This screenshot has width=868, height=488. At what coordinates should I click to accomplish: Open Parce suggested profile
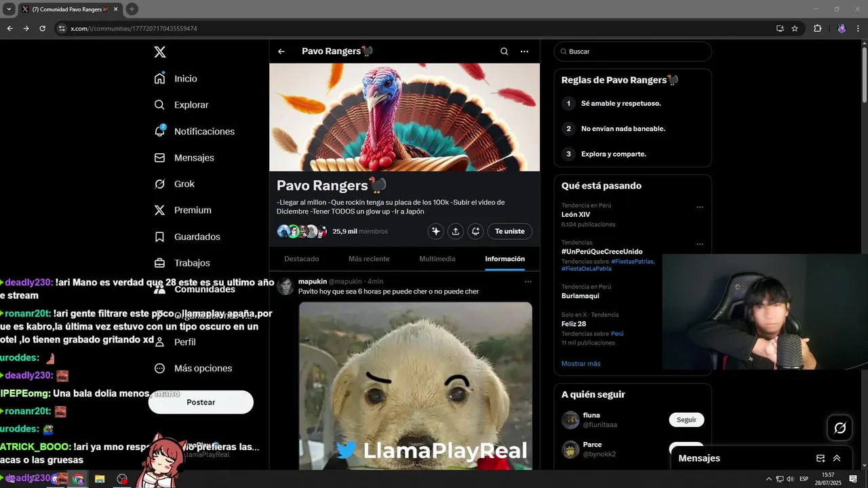592,445
